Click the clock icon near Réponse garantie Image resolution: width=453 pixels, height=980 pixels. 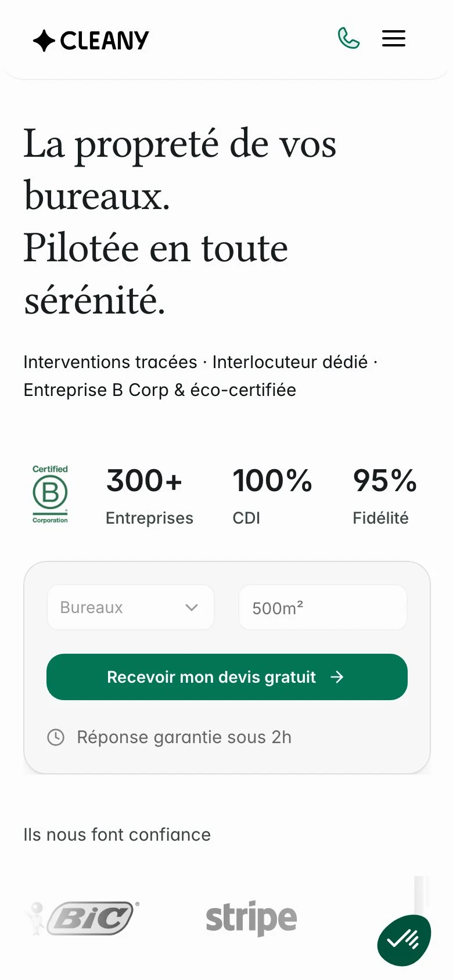pos(56,737)
